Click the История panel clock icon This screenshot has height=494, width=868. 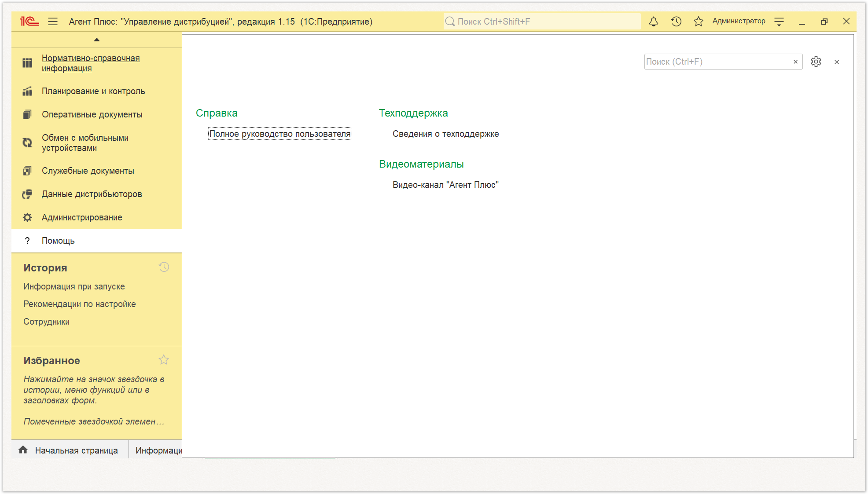(x=164, y=267)
